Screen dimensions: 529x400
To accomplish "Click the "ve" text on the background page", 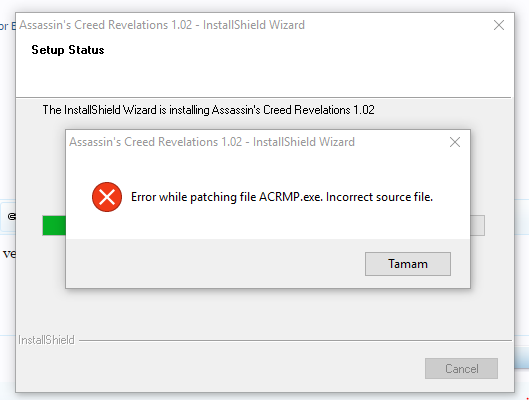I will [x=9, y=254].
